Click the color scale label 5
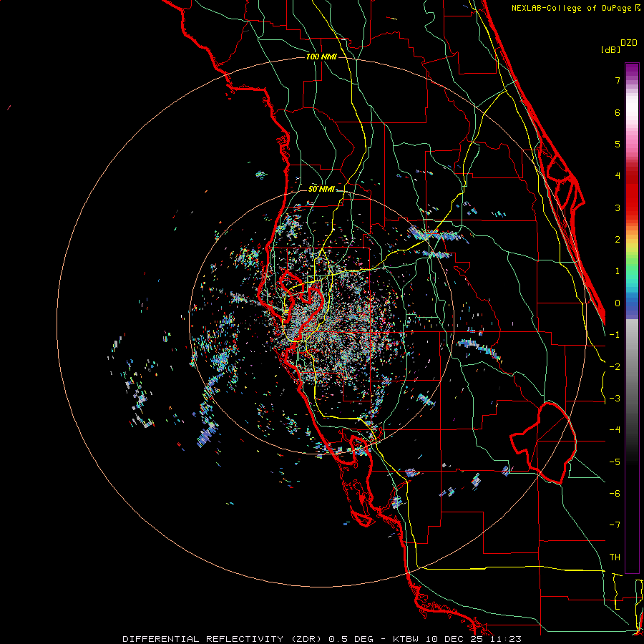 click(618, 144)
